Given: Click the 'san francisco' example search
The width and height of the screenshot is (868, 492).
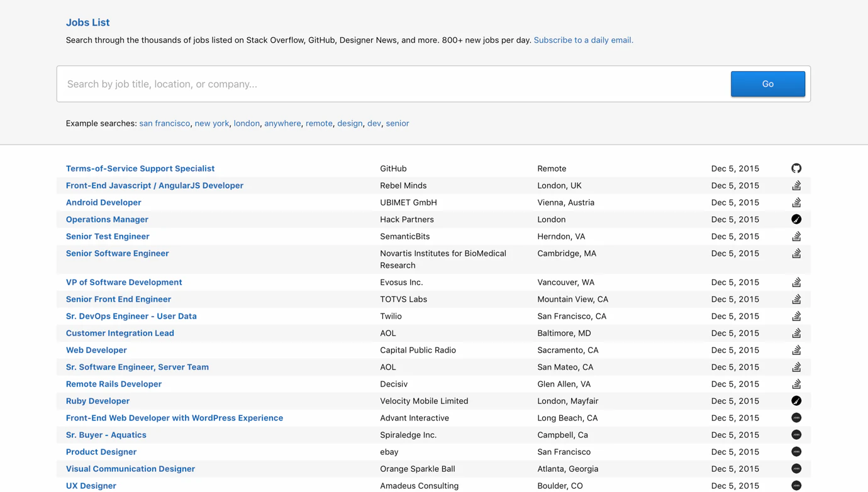Looking at the screenshot, I should pos(164,123).
